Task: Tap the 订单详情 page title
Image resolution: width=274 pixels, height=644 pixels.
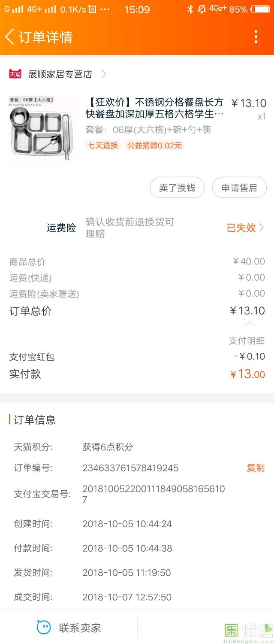Action: tap(45, 37)
